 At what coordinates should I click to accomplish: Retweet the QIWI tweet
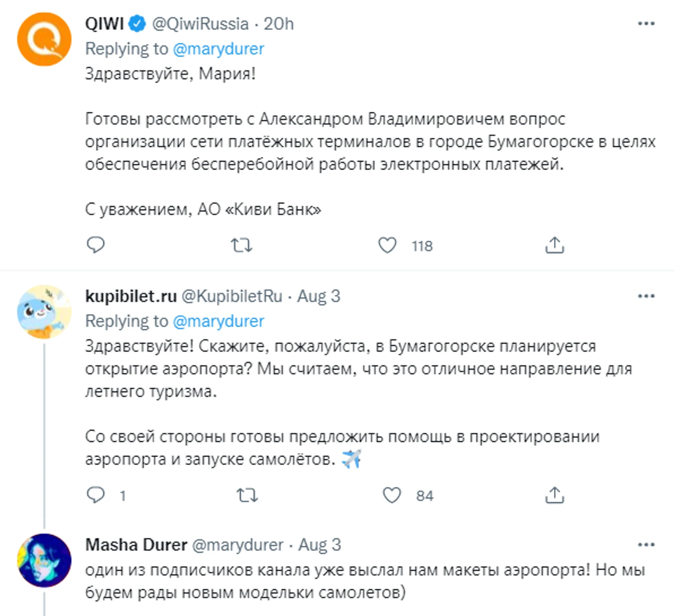[241, 245]
